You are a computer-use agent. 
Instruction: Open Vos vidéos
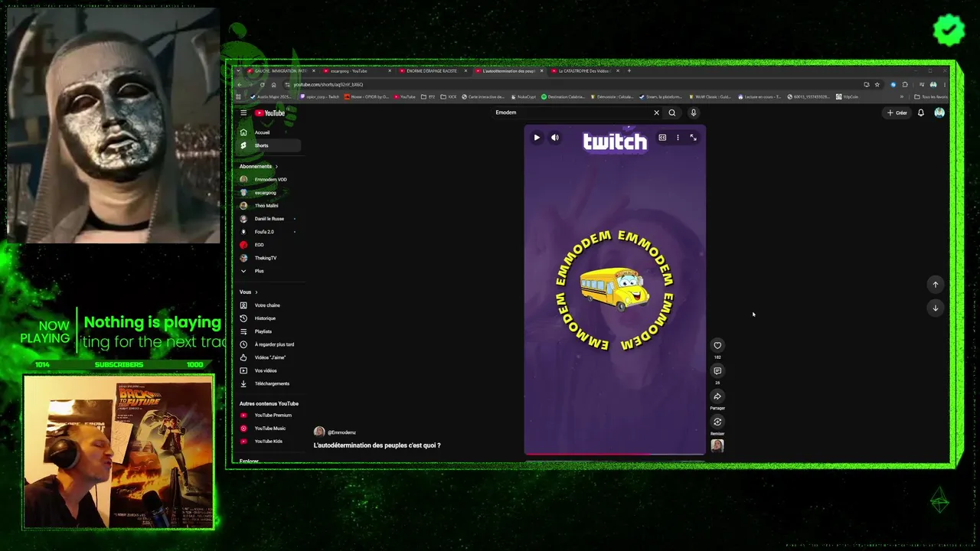[269, 370]
